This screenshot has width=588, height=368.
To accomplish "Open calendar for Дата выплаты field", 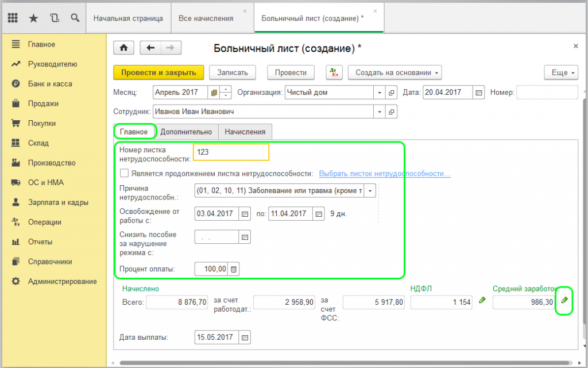I will [244, 338].
